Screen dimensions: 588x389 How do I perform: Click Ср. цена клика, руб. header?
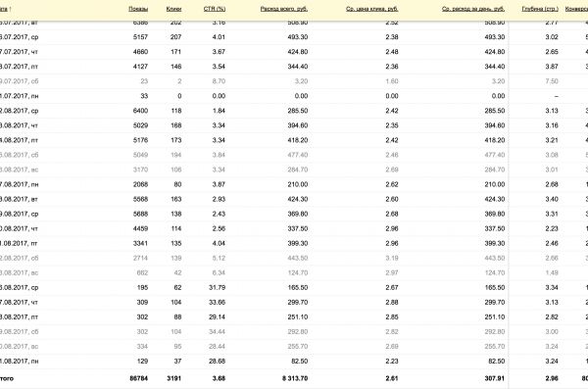(372, 9)
